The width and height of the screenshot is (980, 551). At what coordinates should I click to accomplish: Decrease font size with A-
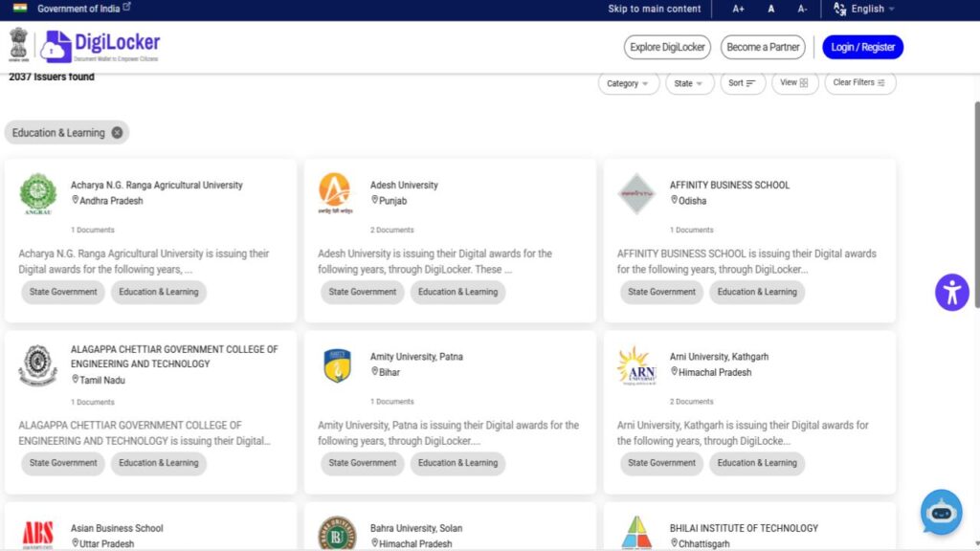pos(803,9)
